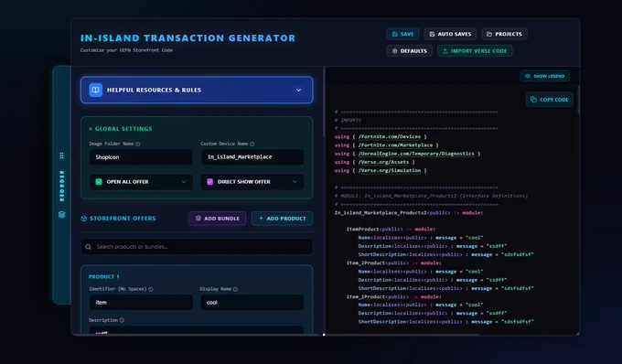The height and width of the screenshot is (364, 622).
Task: Click the Display Name field containing cool
Action: pyautogui.click(x=252, y=302)
